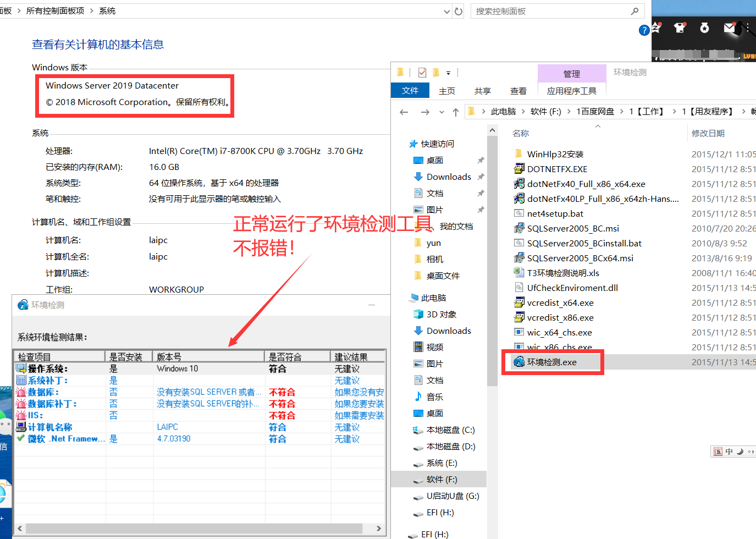The height and width of the screenshot is (539, 756).
Task: Select vcredist_x64.exe file
Action: [560, 302]
